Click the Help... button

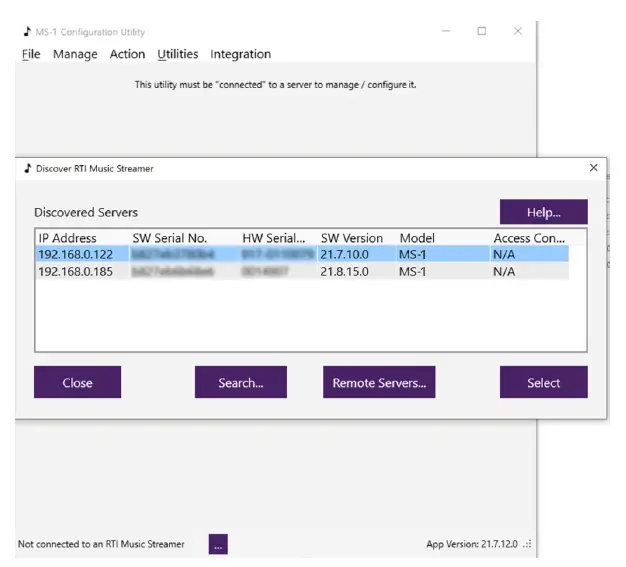click(x=543, y=212)
